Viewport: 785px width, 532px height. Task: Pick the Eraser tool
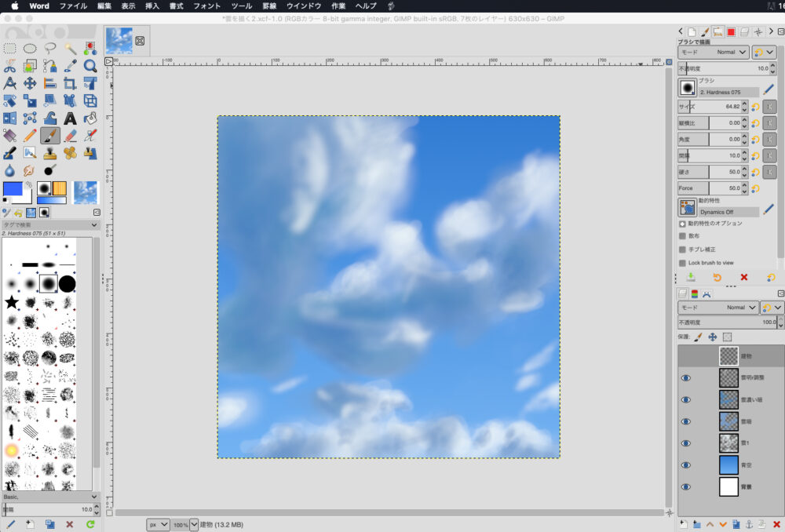pos(70,136)
